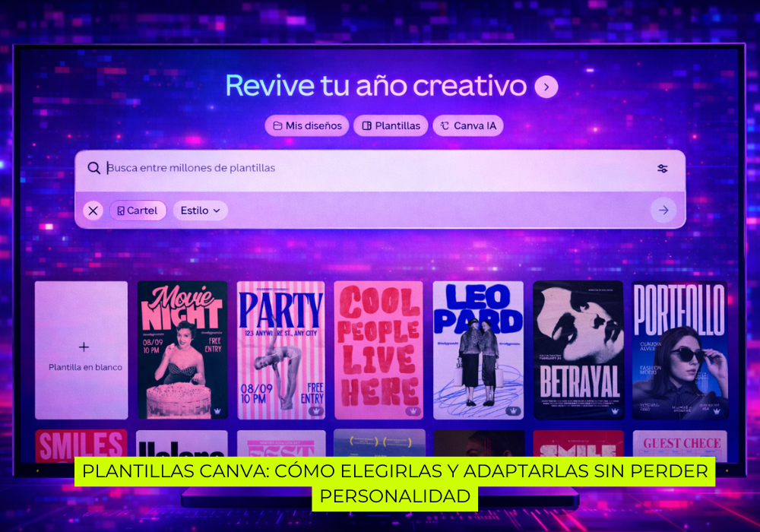Viewport: 760px width, 532px height.
Task: Click the Pro crown badge on the Party template
Action: tap(317, 410)
